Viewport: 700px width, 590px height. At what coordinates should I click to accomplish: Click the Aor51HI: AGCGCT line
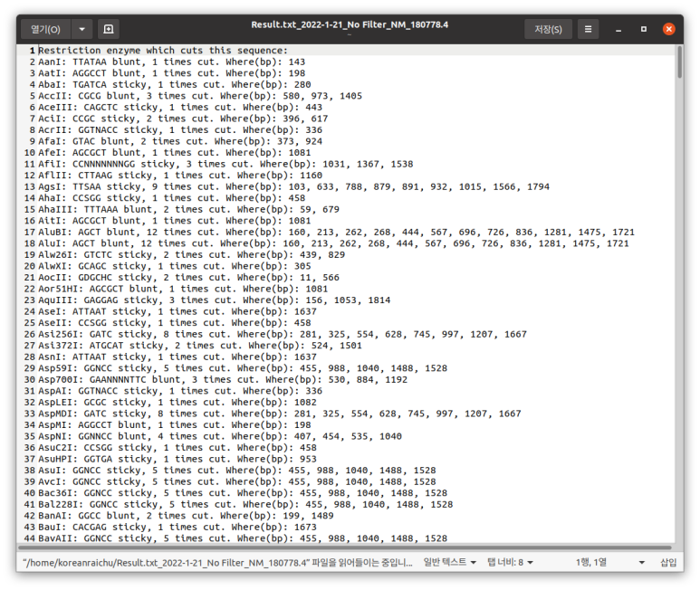click(183, 289)
